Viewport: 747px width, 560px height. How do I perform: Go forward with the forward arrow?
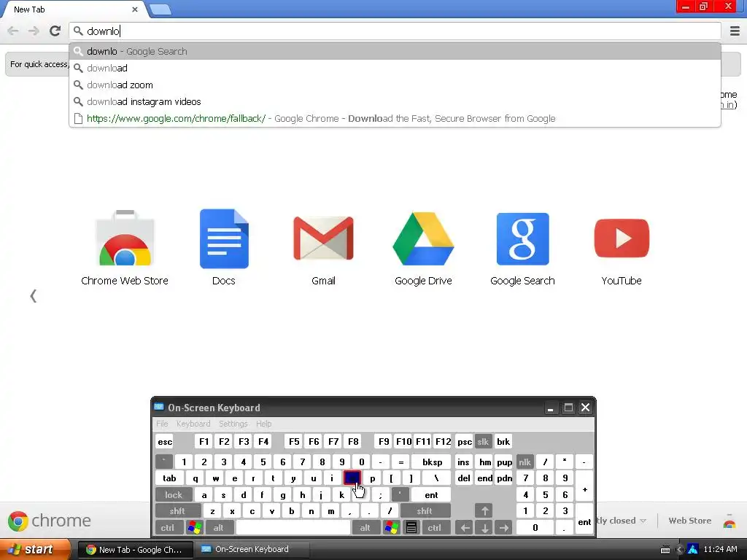(34, 31)
